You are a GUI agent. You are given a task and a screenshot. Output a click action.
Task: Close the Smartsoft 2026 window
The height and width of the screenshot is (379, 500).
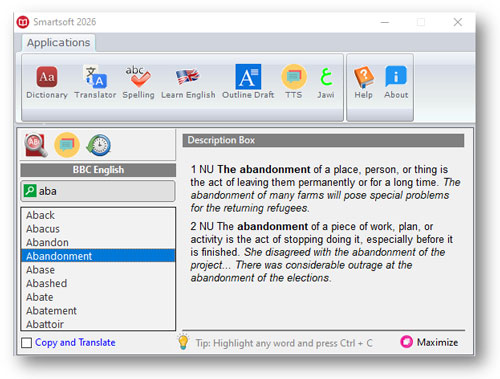coord(458,22)
